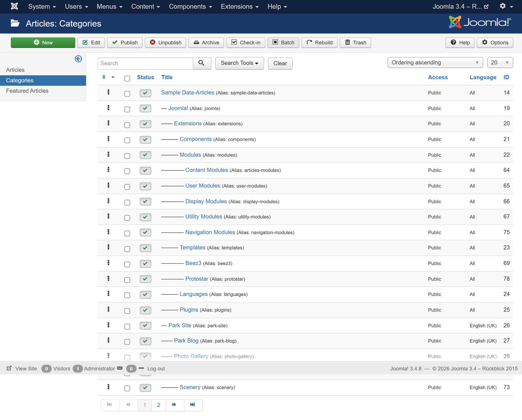Go to Featured Articles in sidebar
The width and height of the screenshot is (522, 420).
[x=27, y=91]
